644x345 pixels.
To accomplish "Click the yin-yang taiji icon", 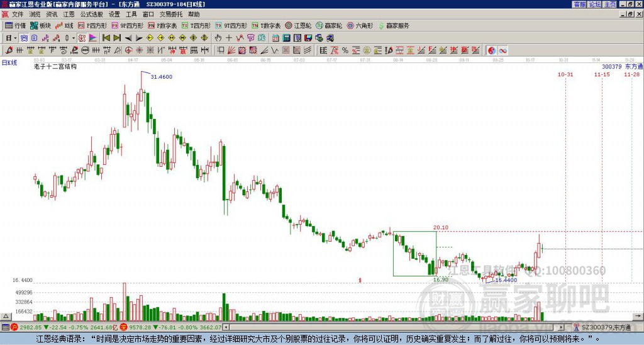I will tap(492, 50).
